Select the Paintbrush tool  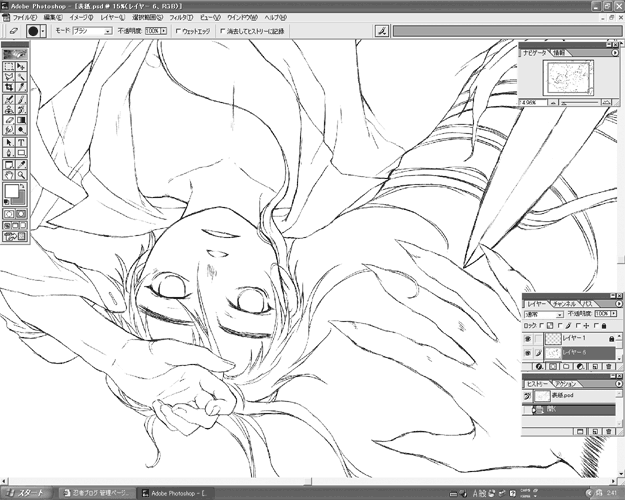point(21,99)
